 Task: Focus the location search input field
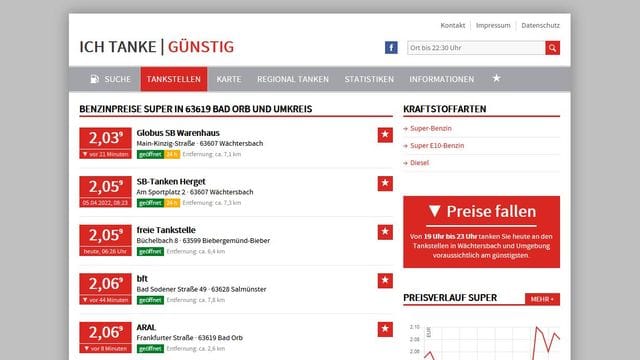coord(476,48)
